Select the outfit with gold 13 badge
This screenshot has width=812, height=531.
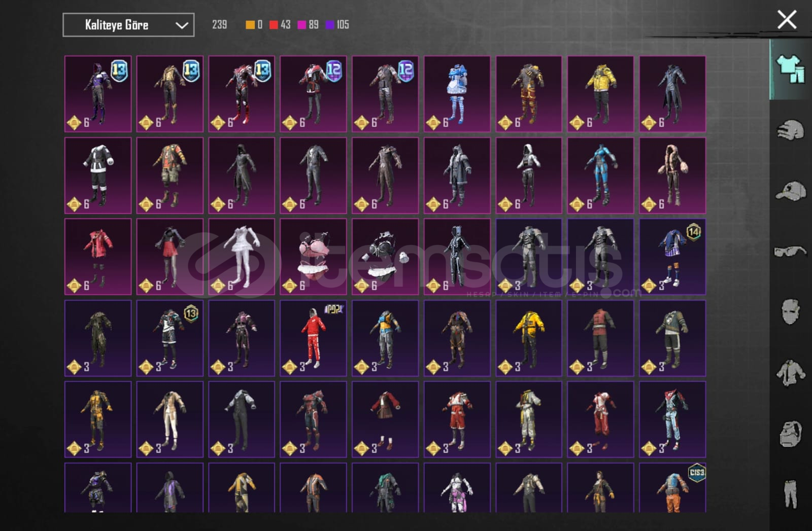170,338
